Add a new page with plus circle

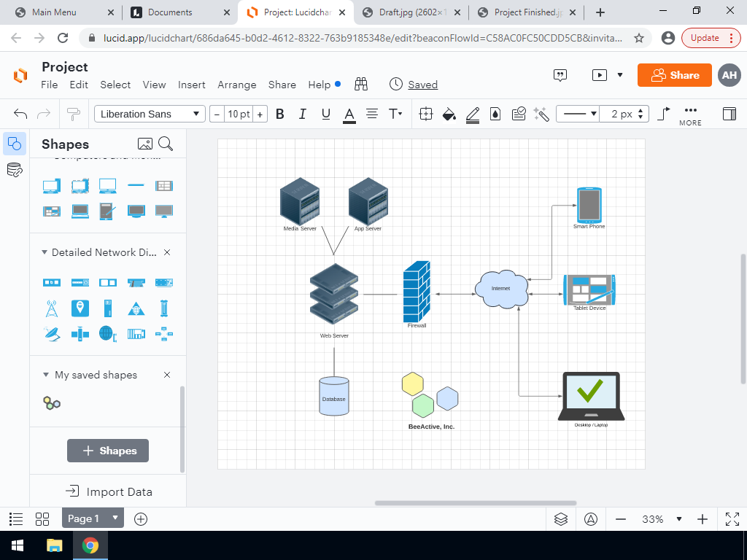pos(141,519)
